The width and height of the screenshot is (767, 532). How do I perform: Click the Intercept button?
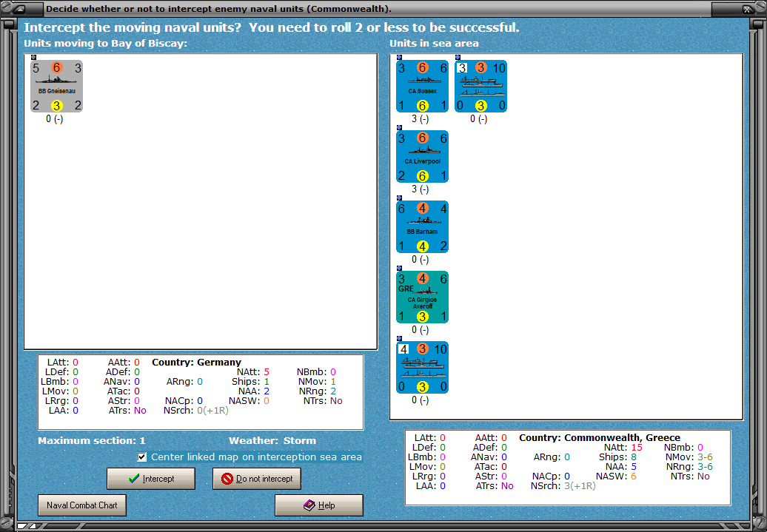coord(151,479)
